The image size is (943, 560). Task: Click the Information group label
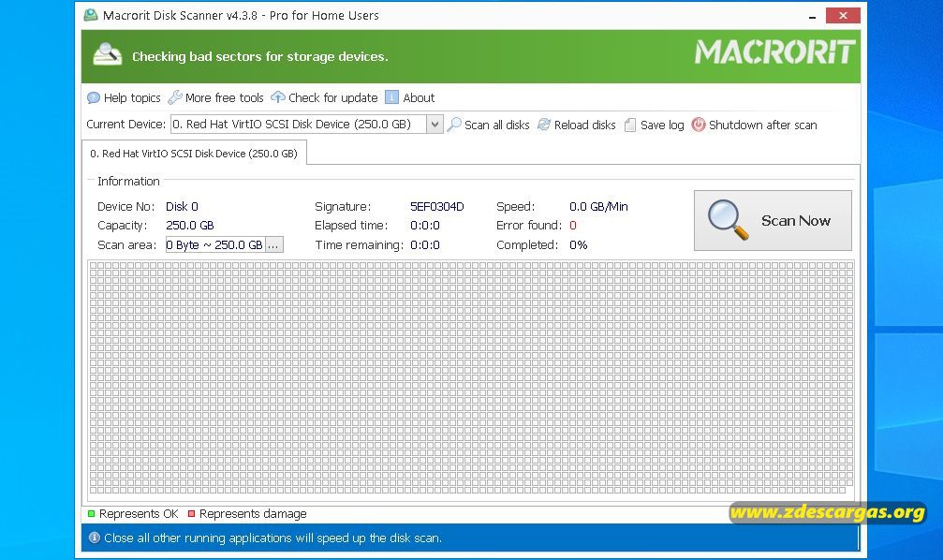pos(128,181)
